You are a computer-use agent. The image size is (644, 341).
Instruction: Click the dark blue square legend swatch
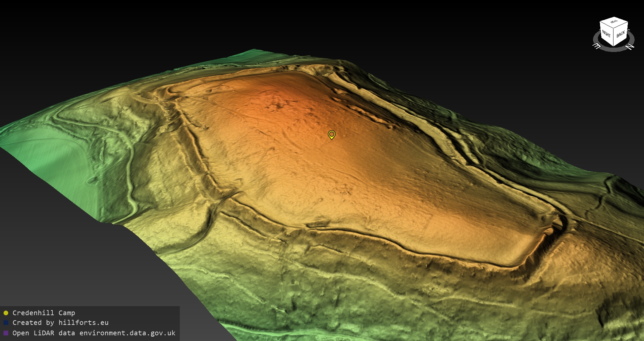click(x=6, y=323)
